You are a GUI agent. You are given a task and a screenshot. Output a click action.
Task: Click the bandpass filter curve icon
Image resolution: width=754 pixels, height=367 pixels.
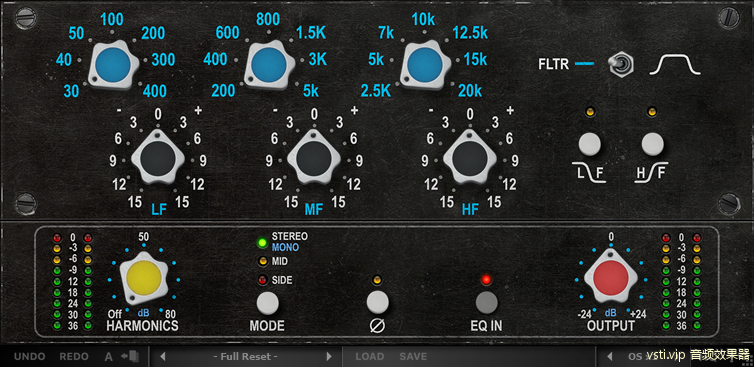675,64
